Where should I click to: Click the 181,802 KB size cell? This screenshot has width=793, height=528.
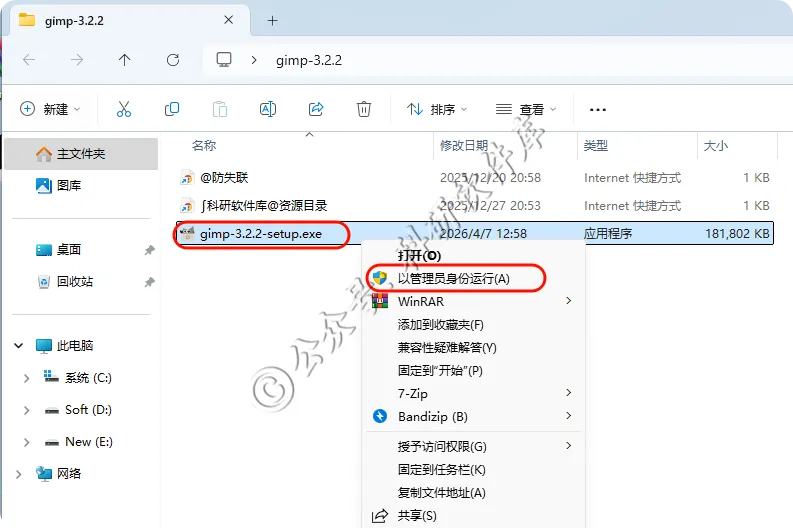tap(737, 234)
